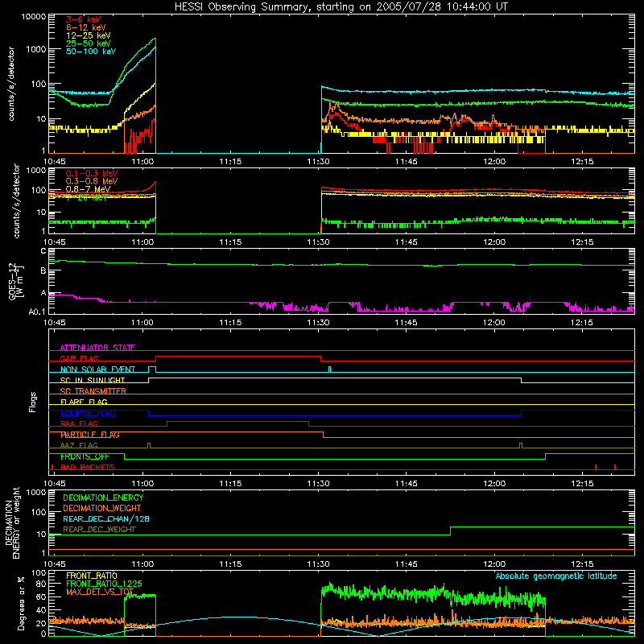Click the A0.1 tick label on GOES panel

(x=37, y=312)
